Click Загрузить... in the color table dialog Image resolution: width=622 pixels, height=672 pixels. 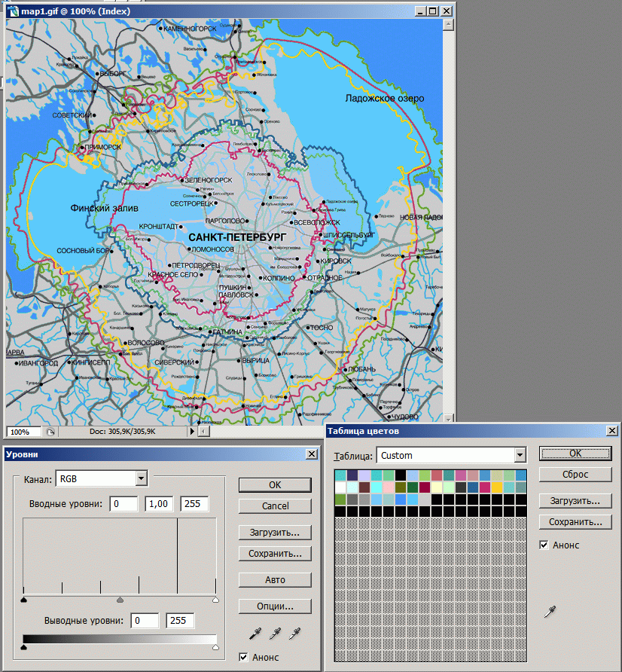click(x=575, y=500)
